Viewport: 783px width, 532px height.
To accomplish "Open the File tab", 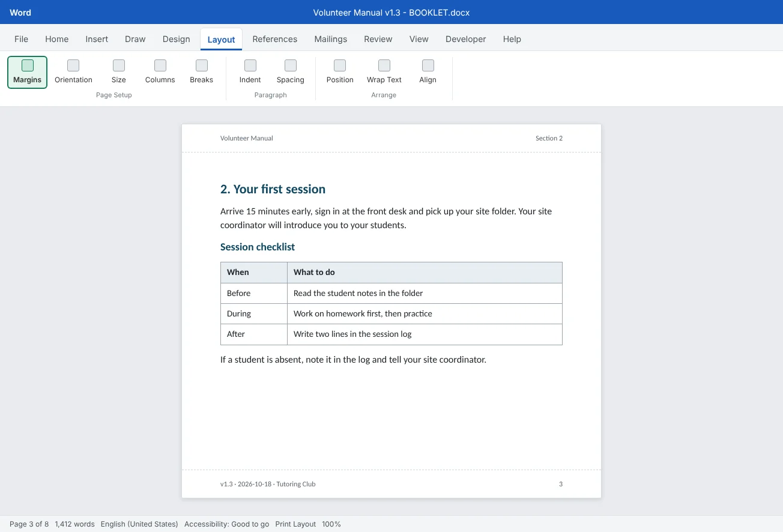I will coord(21,39).
